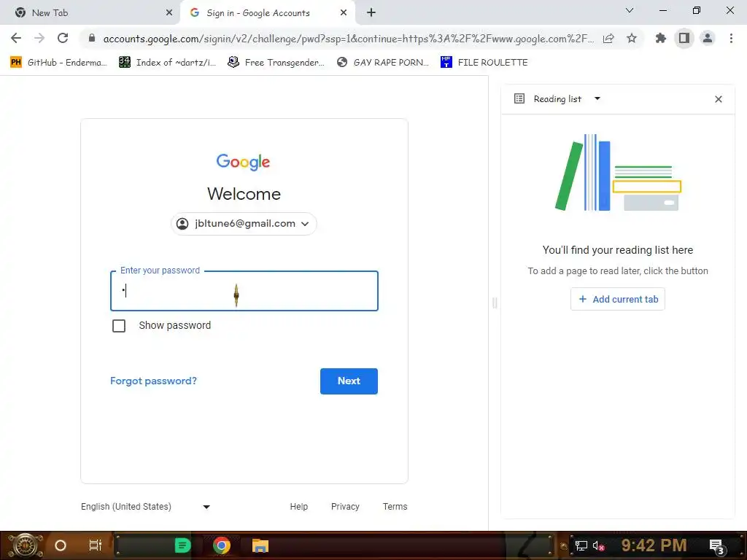Check the Show password box

(x=119, y=326)
